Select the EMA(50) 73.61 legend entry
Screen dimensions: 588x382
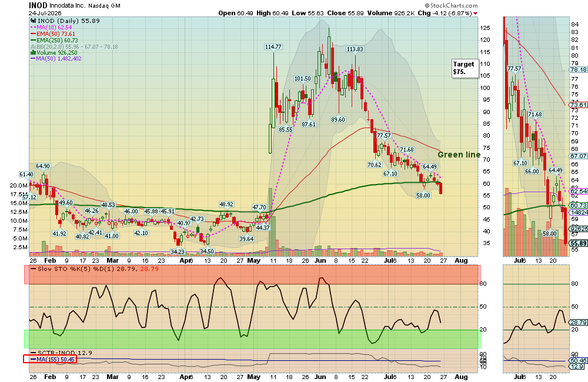[x=53, y=33]
